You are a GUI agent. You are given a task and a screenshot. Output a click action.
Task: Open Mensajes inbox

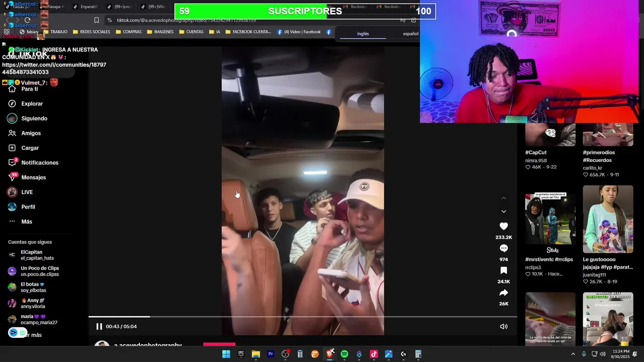click(27, 177)
